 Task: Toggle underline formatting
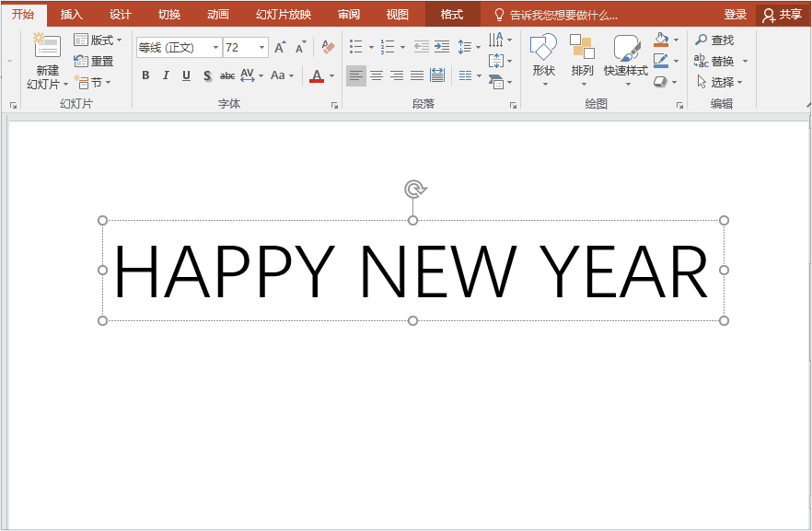pyautogui.click(x=186, y=75)
